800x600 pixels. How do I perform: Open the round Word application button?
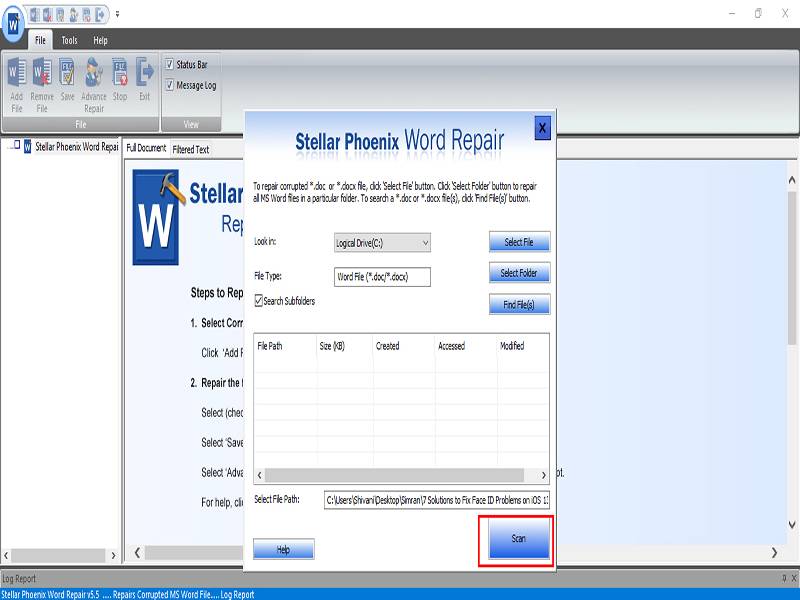click(x=13, y=22)
